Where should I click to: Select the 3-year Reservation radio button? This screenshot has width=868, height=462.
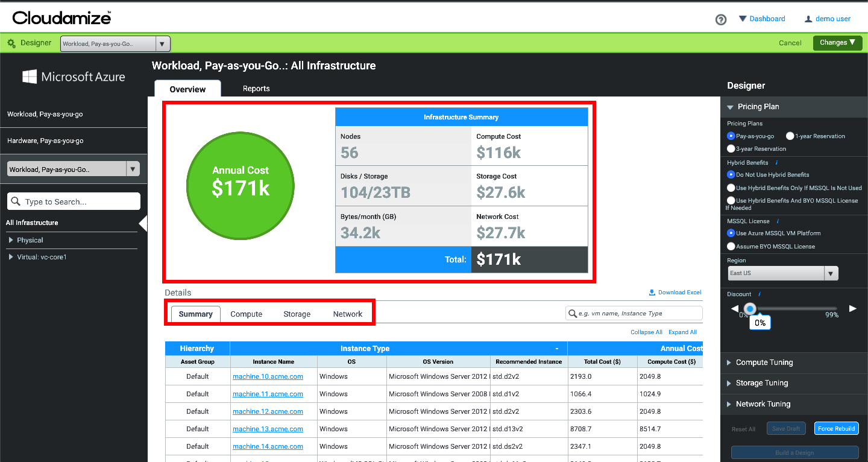click(731, 148)
